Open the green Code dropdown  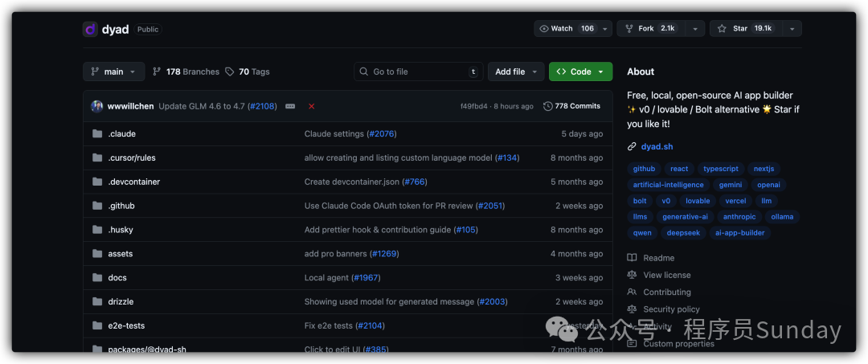point(580,72)
